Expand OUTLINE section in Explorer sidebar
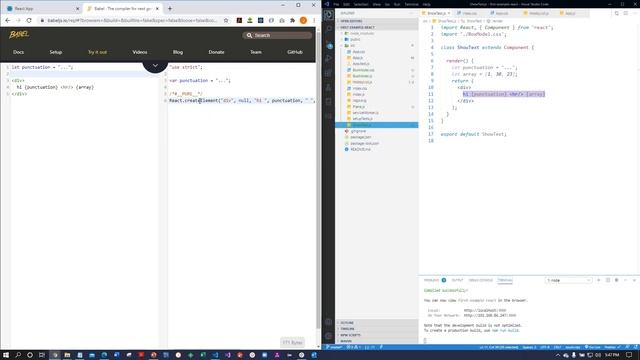The width and height of the screenshot is (640, 360). pyautogui.click(x=376, y=323)
